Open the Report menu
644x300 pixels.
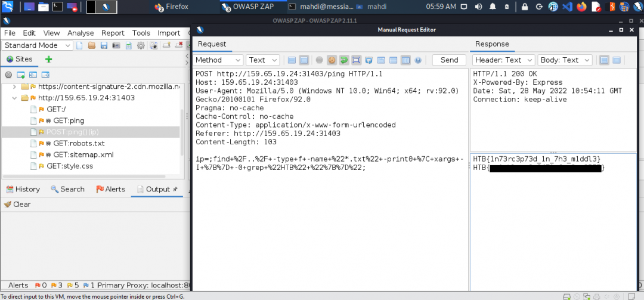pyautogui.click(x=113, y=33)
